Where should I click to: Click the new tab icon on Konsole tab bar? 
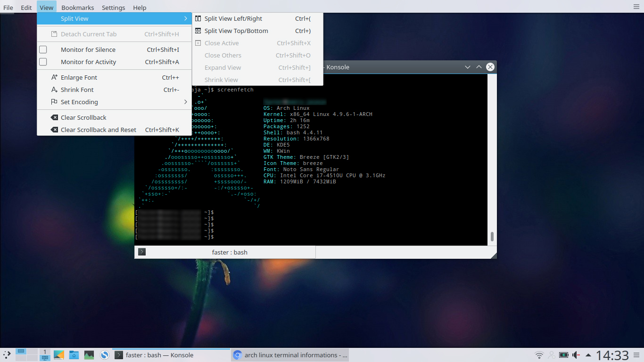pyautogui.click(x=141, y=252)
